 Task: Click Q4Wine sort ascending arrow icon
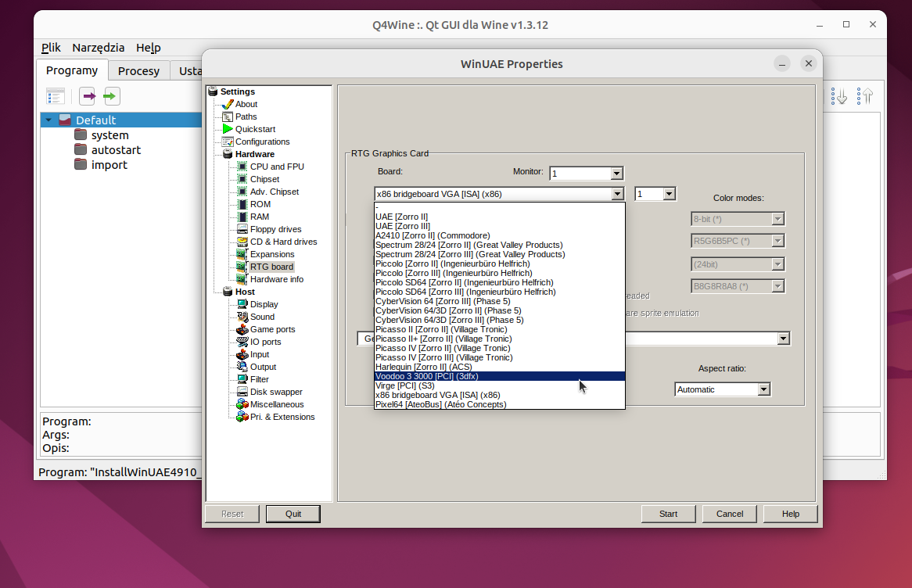[866, 96]
